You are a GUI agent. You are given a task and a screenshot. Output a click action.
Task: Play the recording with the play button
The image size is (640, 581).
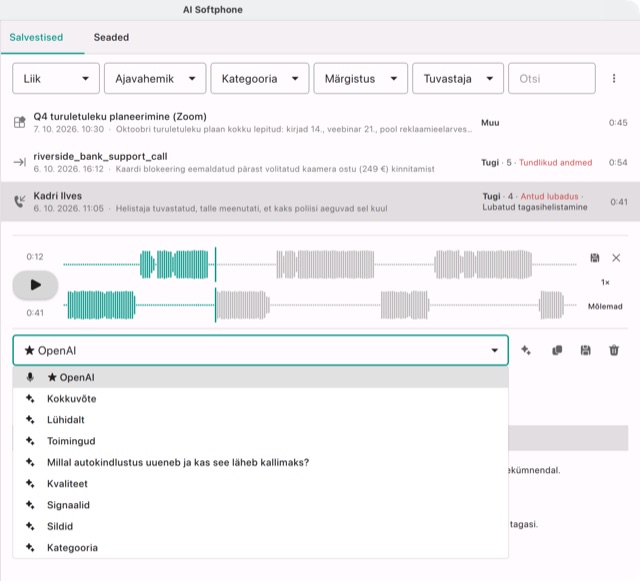(36, 285)
